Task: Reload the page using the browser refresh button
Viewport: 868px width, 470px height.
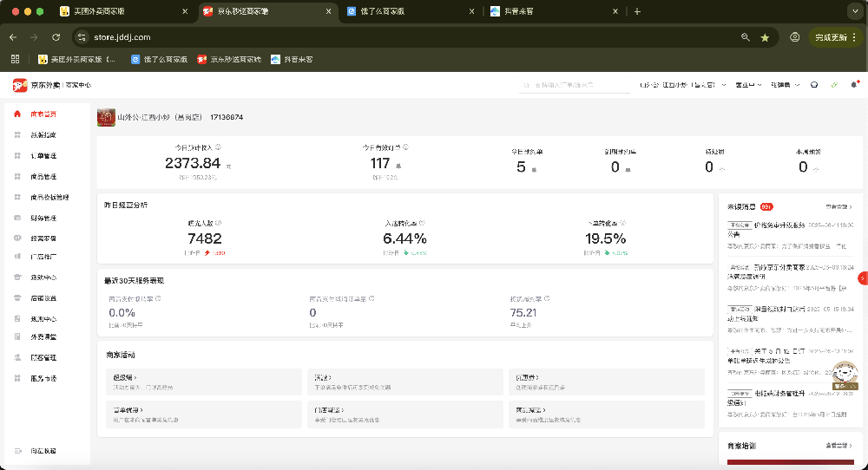Action: [x=56, y=37]
